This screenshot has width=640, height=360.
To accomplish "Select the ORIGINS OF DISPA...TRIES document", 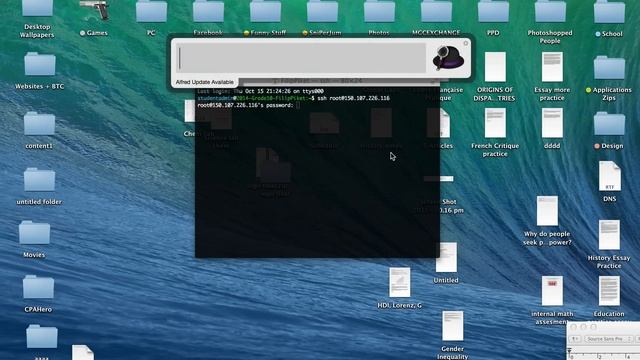I will 495,67.
